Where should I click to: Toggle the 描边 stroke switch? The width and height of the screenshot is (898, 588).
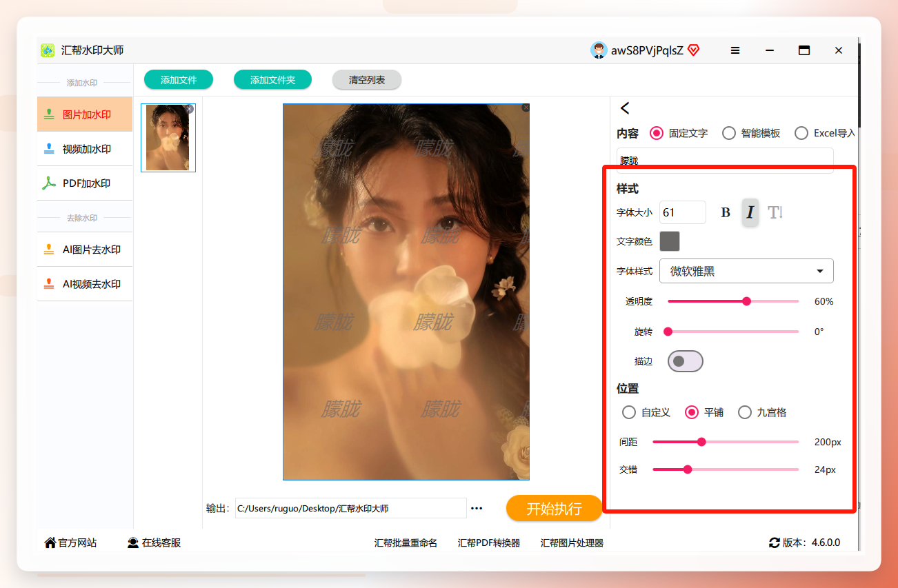pyautogui.click(x=685, y=361)
